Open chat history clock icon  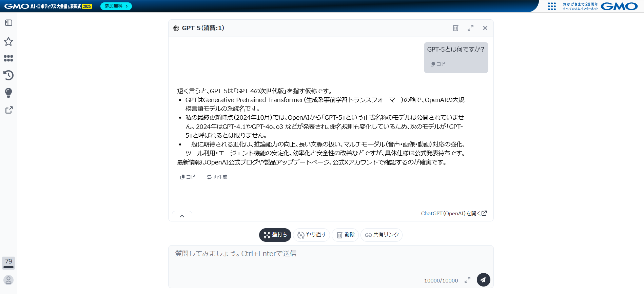click(x=8, y=75)
